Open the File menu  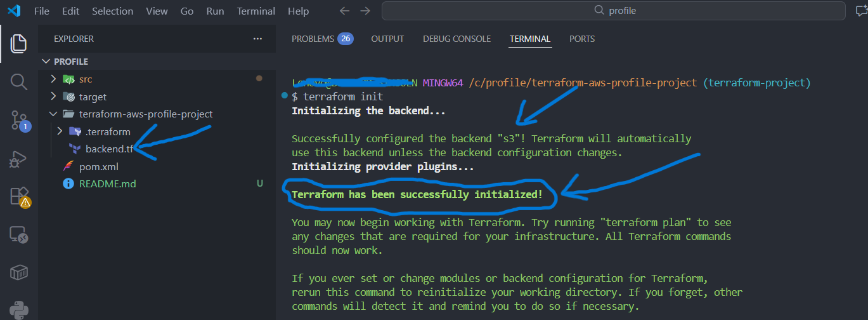point(41,11)
